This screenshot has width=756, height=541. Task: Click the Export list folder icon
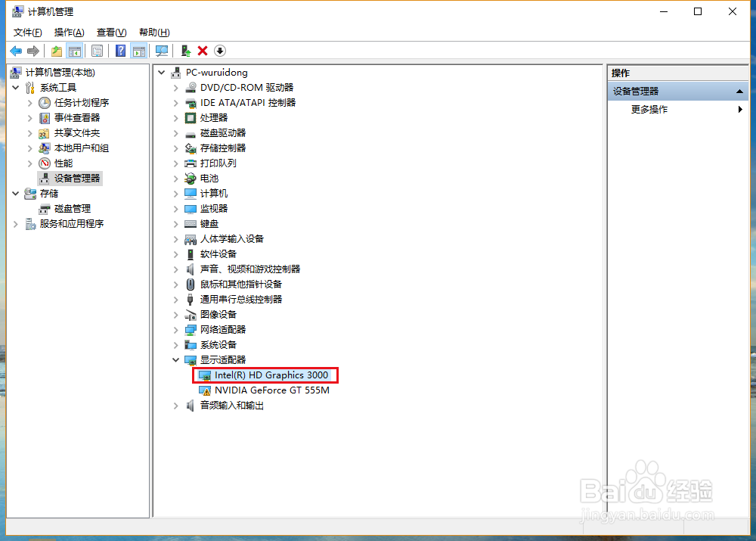[x=56, y=51]
